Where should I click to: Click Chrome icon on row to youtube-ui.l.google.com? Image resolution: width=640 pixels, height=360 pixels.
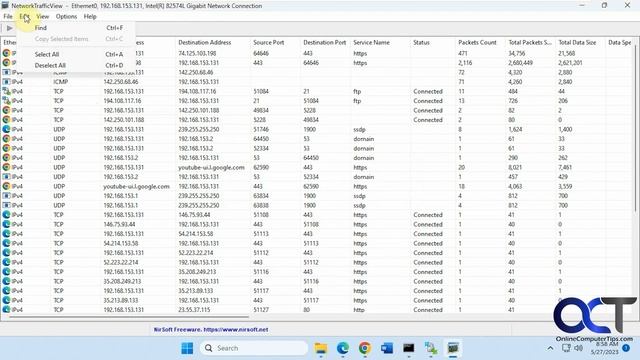tap(6, 167)
